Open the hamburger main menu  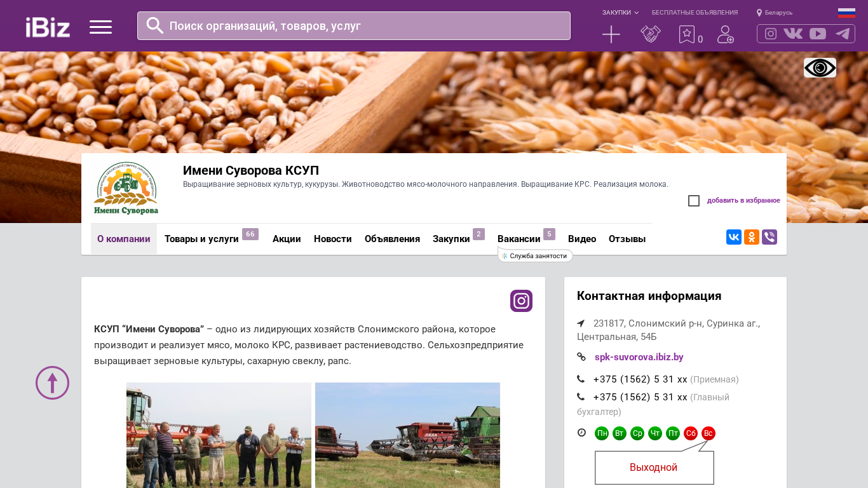pyautogui.click(x=100, y=27)
